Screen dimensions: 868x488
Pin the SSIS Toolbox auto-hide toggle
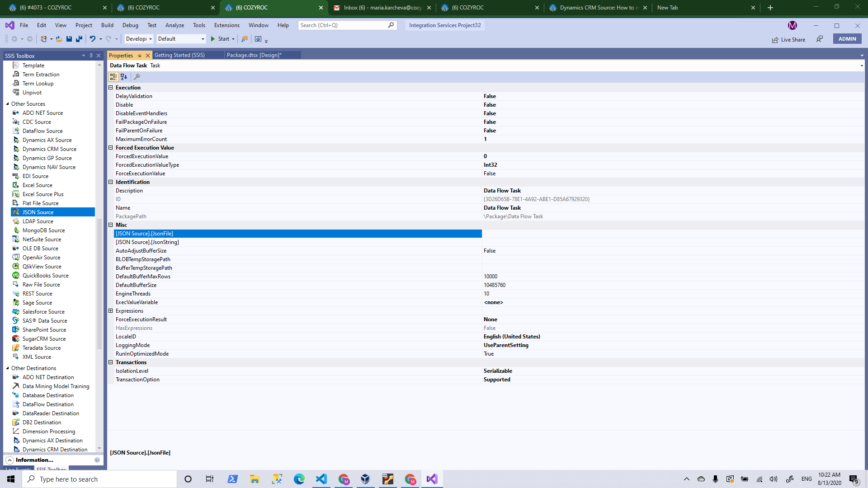point(91,56)
